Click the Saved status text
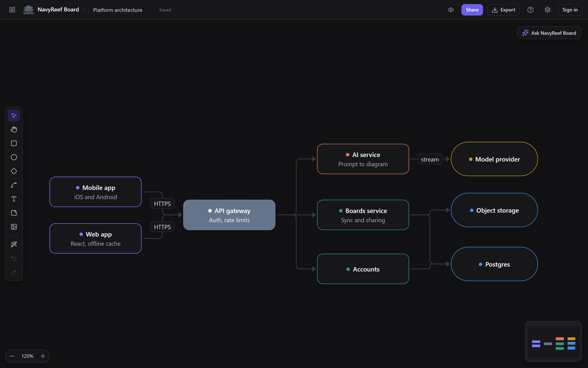Image resolution: width=588 pixels, height=368 pixels. coord(165,10)
